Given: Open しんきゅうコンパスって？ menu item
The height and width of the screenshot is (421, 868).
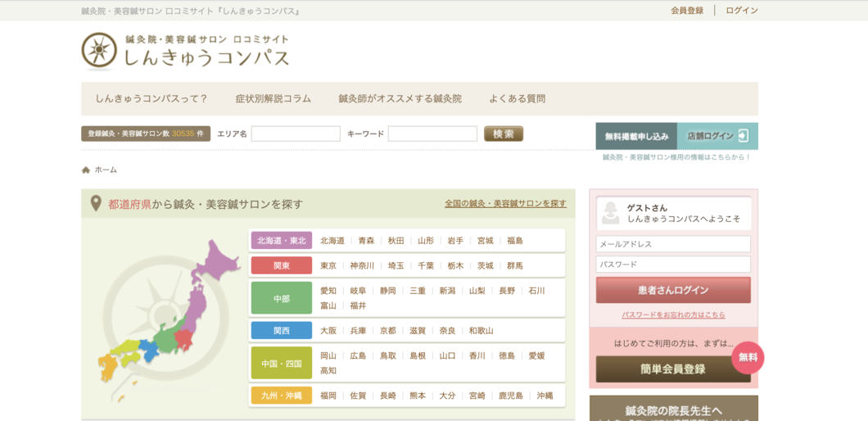Looking at the screenshot, I should tap(151, 98).
